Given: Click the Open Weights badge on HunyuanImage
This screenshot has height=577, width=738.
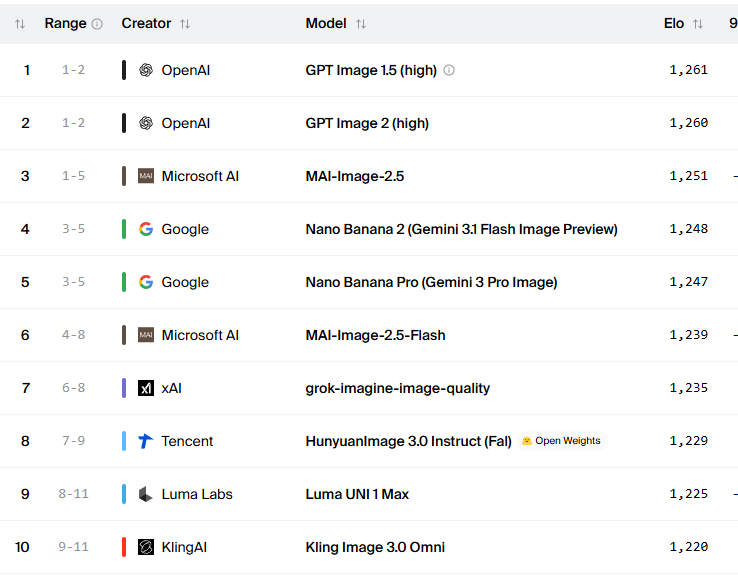Looking at the screenshot, I should click(562, 441).
